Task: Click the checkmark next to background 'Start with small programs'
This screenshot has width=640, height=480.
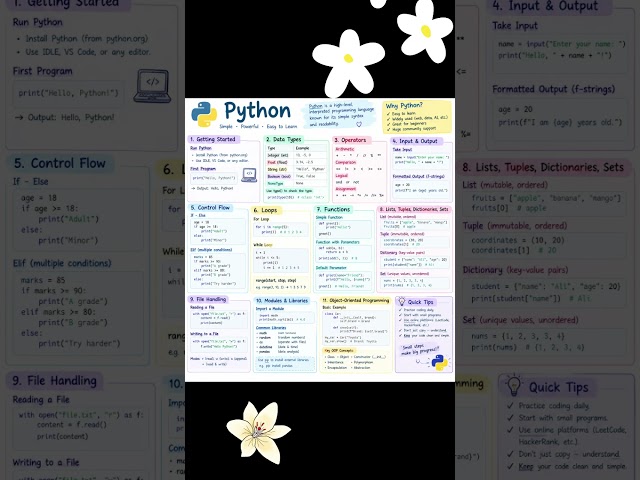Action: (510, 418)
